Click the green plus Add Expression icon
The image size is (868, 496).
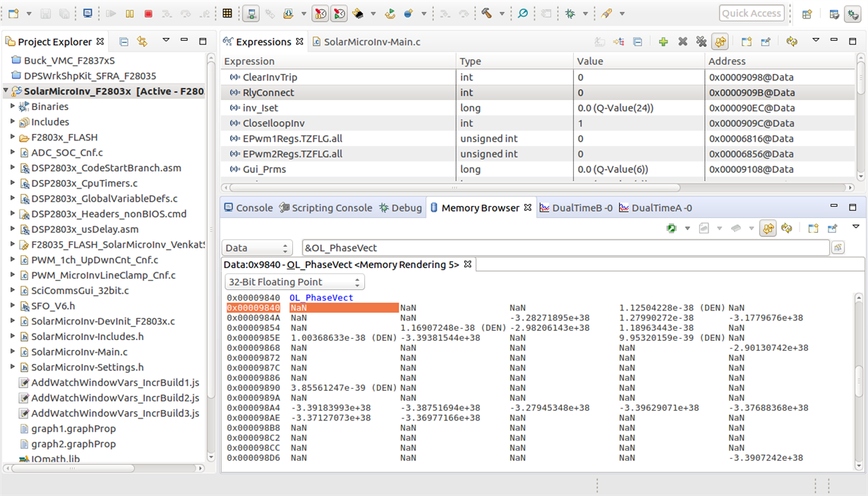pos(663,42)
